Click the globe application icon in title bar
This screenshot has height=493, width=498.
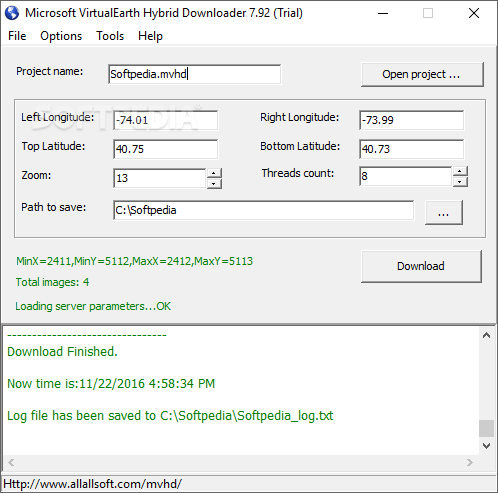click(x=12, y=13)
